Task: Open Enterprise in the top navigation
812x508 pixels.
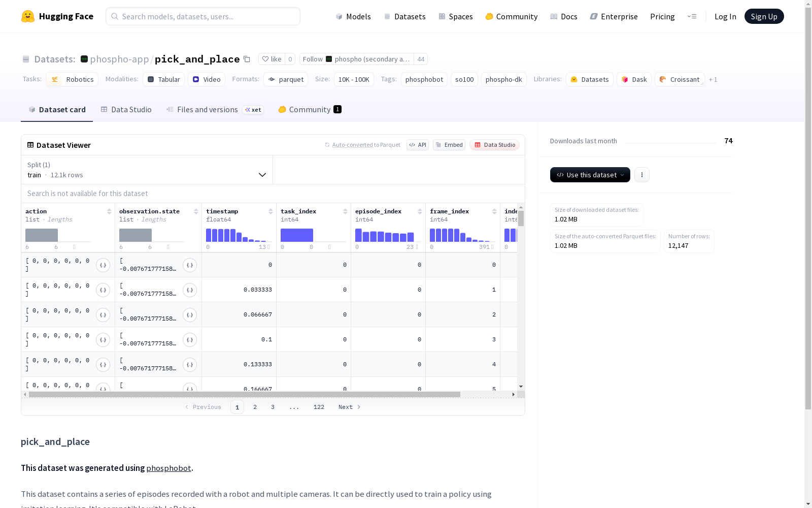Action: (614, 16)
